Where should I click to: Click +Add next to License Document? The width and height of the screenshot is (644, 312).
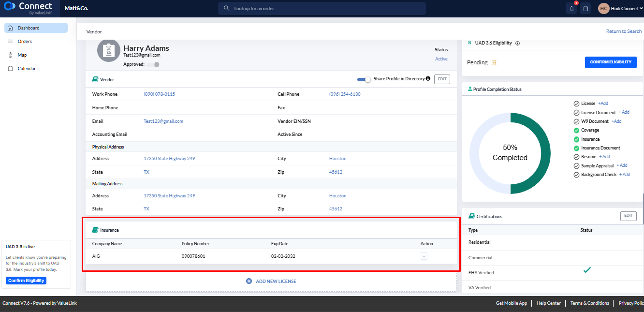624,112
